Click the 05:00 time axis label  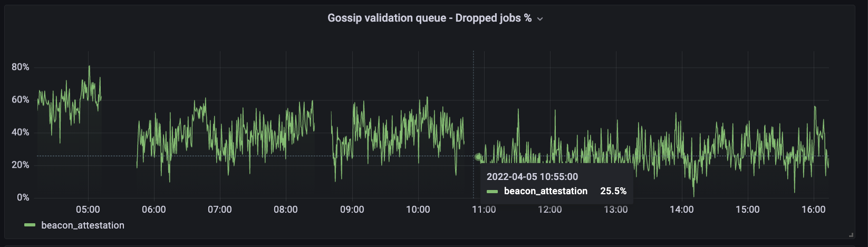88,210
